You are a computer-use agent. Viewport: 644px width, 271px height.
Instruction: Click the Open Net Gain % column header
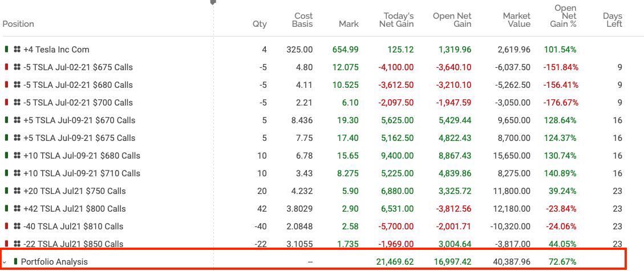[x=565, y=16]
